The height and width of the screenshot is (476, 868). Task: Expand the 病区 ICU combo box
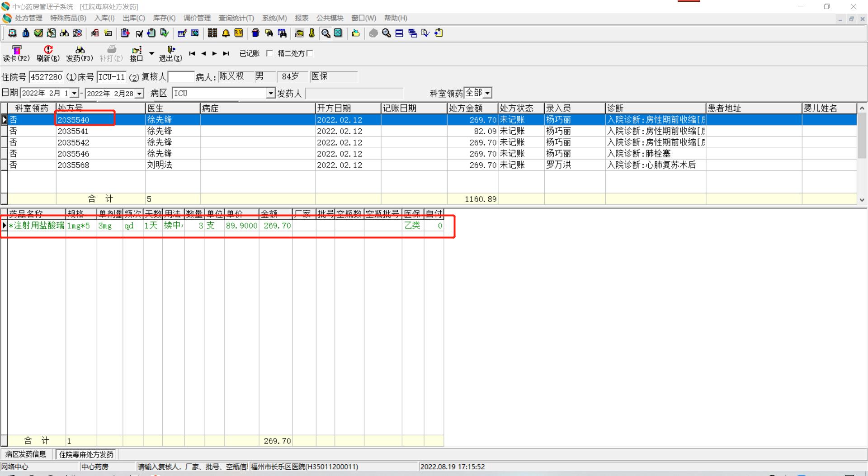pos(271,94)
